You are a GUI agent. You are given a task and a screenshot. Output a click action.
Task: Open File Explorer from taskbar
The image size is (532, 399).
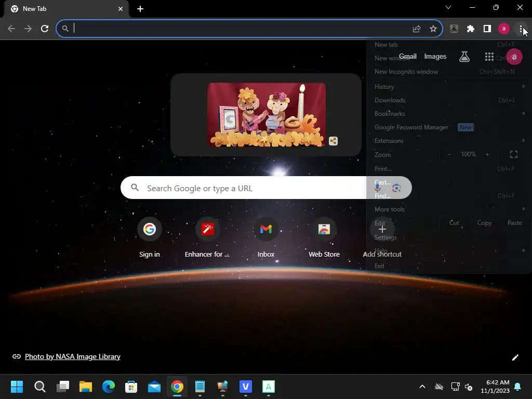(x=86, y=387)
